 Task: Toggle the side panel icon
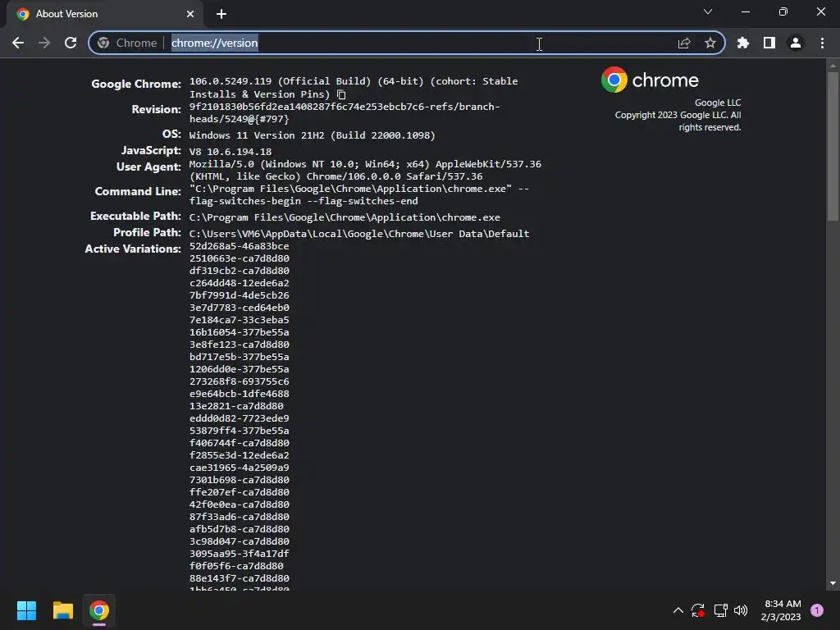[x=769, y=43]
